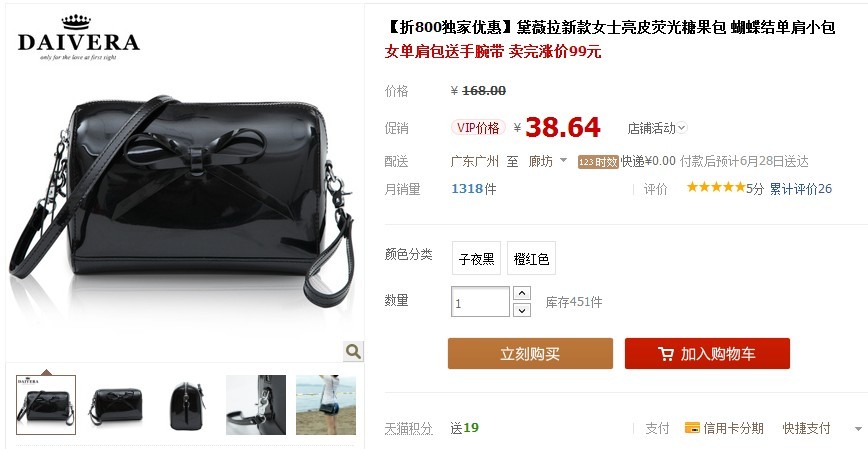Open the 廊坊 destination dropdown
This screenshot has height=449, width=868.
548,161
